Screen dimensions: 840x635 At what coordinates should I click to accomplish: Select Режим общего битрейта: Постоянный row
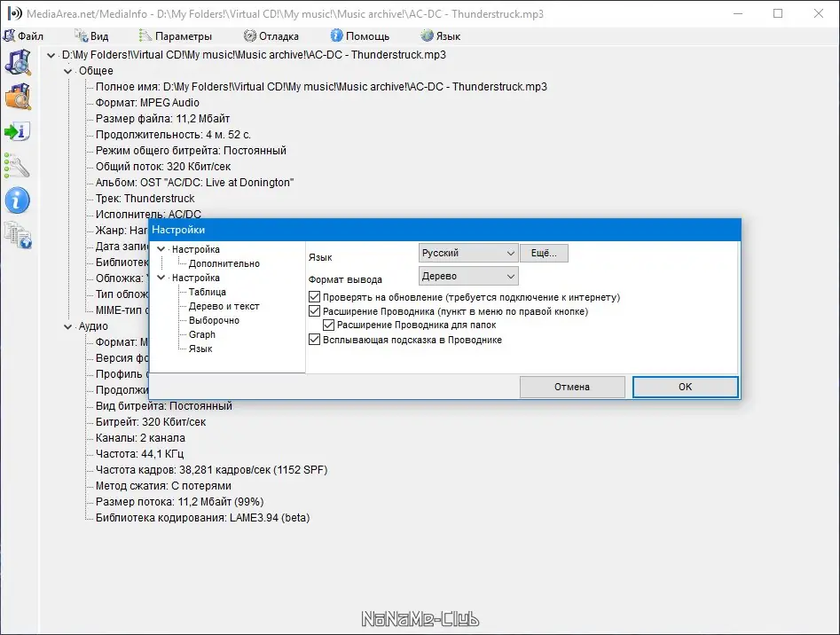(x=191, y=151)
